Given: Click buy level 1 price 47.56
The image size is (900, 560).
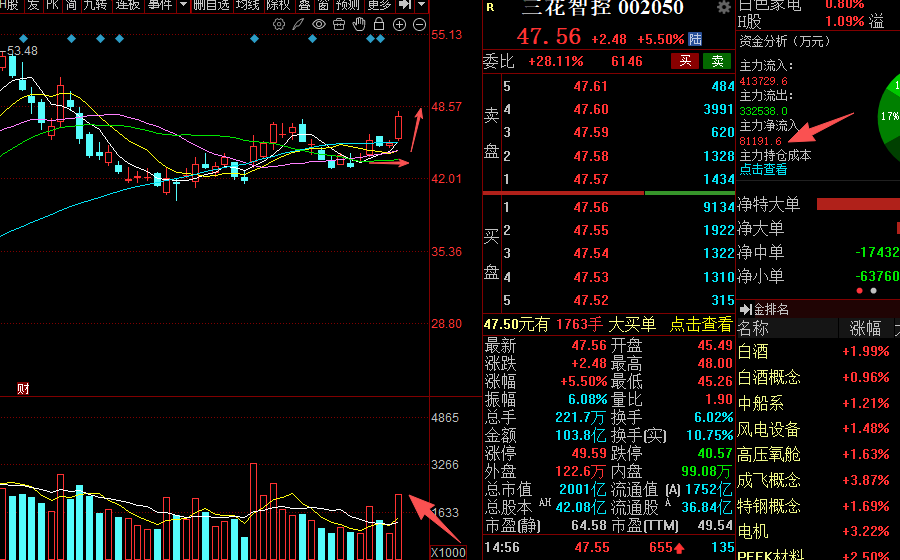Looking at the screenshot, I should pos(591,208).
